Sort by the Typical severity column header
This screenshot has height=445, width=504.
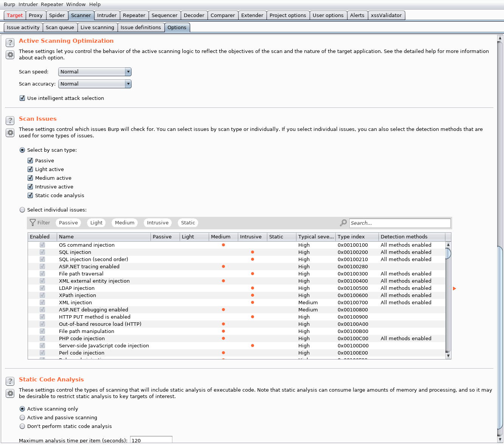click(x=316, y=237)
